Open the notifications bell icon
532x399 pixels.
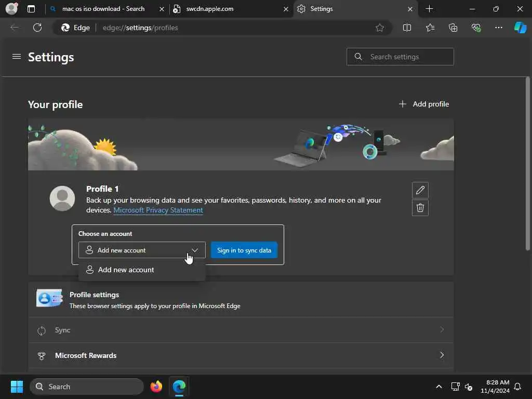(x=517, y=387)
